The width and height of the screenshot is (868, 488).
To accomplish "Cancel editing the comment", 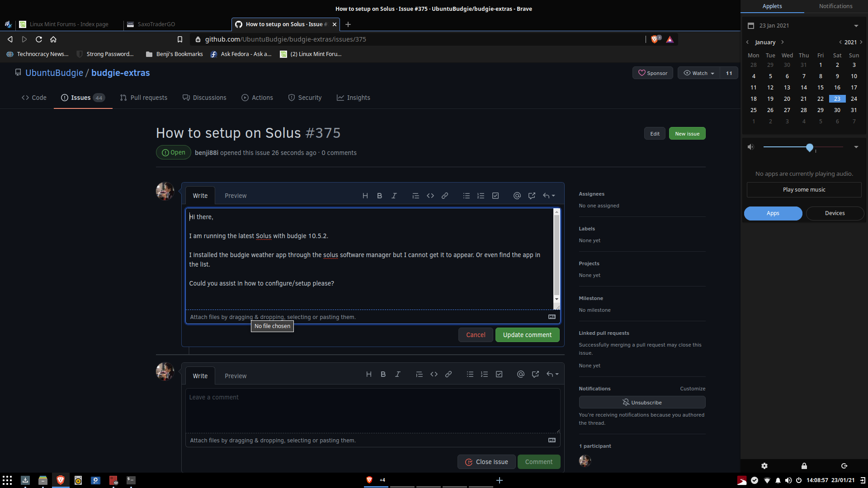I will tap(476, 335).
